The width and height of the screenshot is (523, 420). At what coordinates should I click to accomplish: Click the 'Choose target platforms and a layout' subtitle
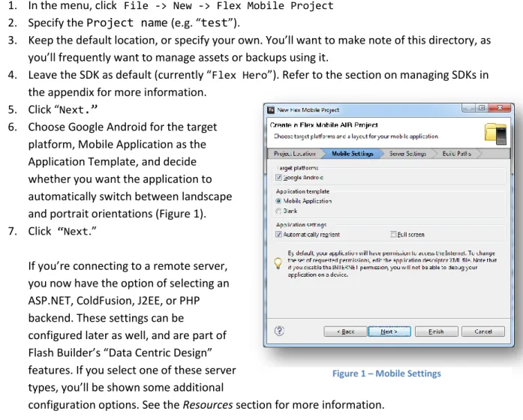click(x=356, y=136)
